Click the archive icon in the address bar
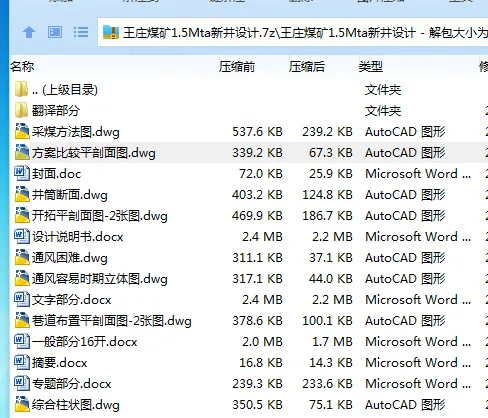 pyautogui.click(x=111, y=32)
